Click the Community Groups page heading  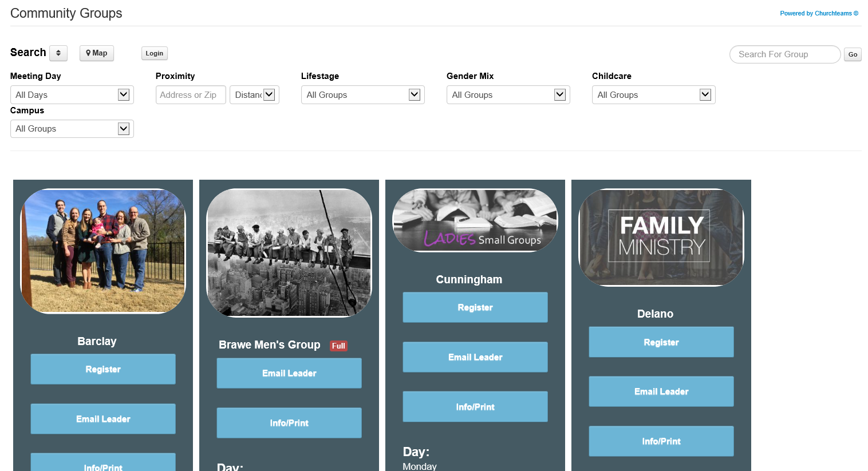[66, 13]
